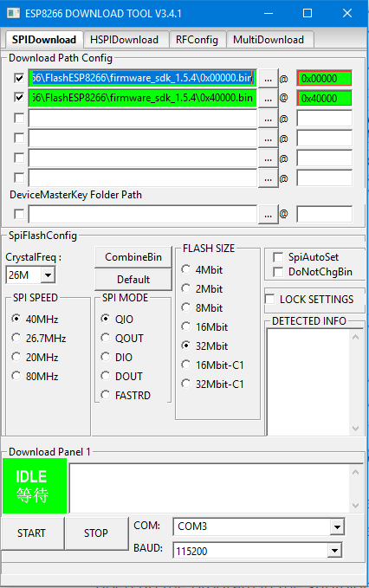The height and width of the screenshot is (588, 369).
Task: Click the 0x00000 address field
Action: click(324, 79)
